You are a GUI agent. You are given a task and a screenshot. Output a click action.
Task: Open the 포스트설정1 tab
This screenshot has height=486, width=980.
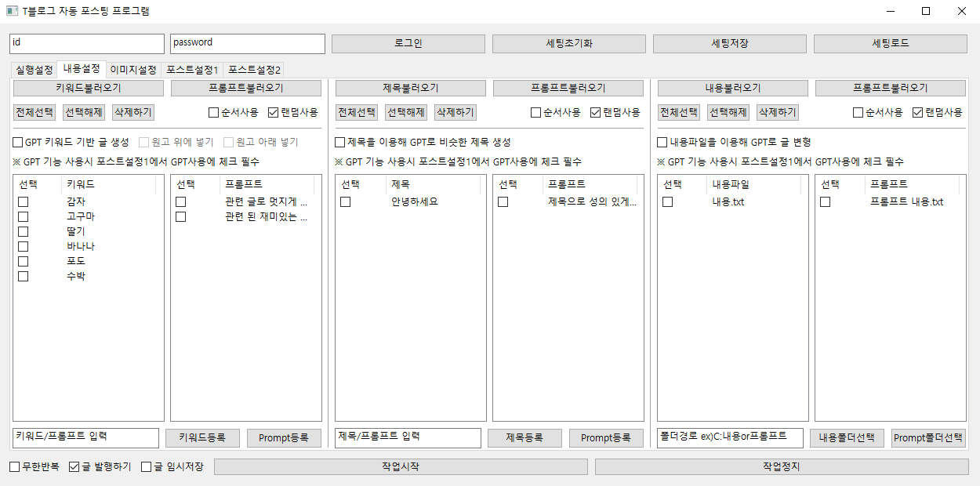[192, 70]
